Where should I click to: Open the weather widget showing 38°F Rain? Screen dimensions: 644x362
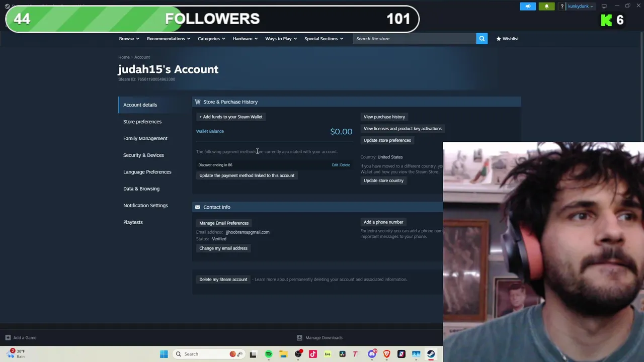pos(15,353)
